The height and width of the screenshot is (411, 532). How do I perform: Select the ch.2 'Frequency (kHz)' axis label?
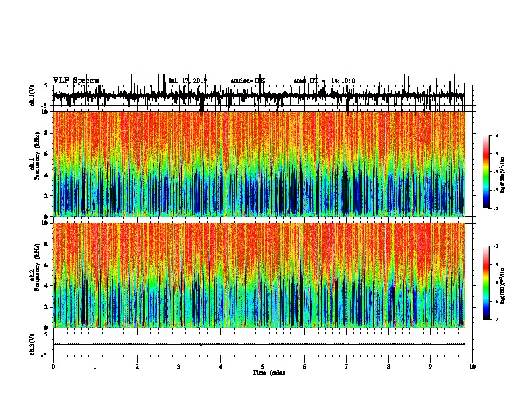coord(37,267)
